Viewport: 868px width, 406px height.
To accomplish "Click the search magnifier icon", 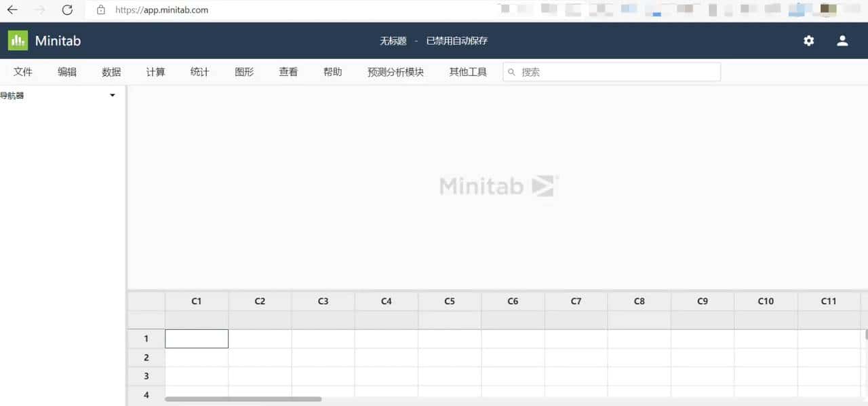I will click(x=511, y=71).
